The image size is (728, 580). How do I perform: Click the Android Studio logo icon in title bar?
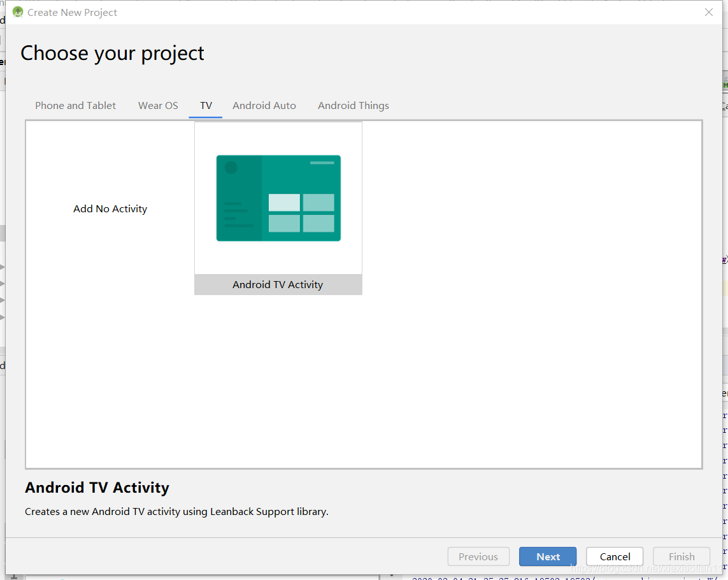[18, 12]
